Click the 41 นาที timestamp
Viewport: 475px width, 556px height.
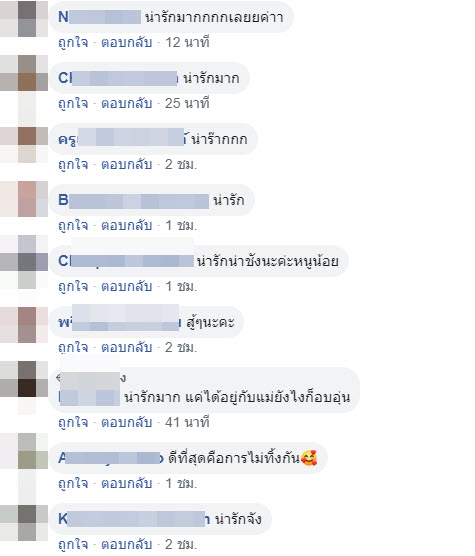click(187, 423)
